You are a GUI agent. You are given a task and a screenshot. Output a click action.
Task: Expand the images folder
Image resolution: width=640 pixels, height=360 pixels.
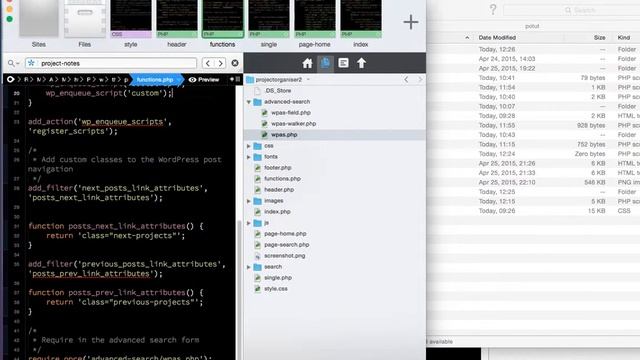[249, 201]
